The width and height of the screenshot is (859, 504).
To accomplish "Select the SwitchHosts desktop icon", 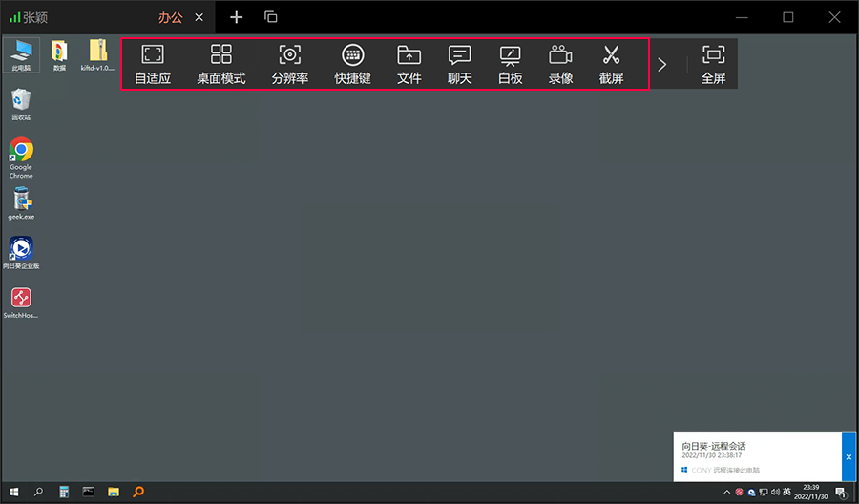I will point(21,303).
